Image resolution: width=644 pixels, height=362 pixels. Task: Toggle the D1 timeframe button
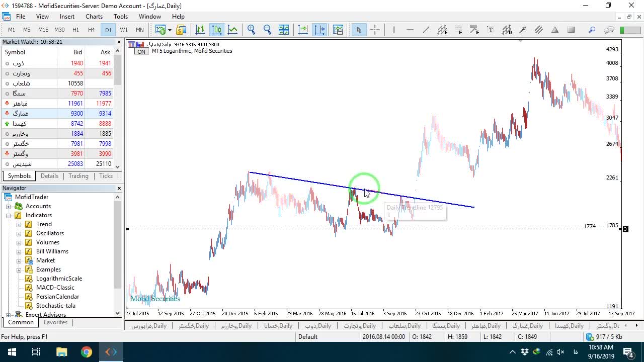[x=108, y=30]
